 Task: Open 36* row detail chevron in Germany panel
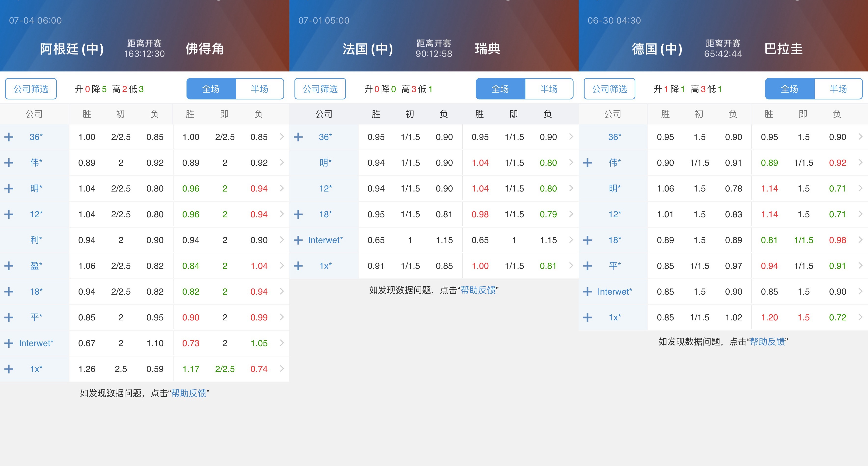pos(860,137)
